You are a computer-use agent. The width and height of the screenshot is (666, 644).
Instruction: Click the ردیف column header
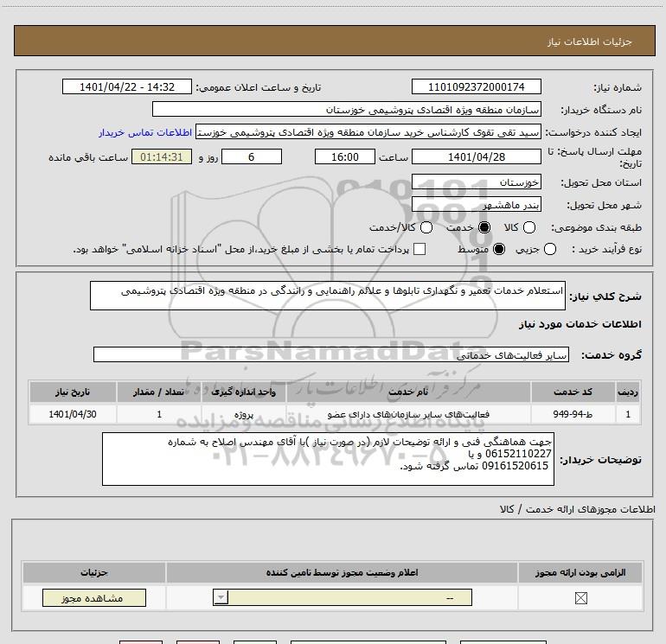click(x=628, y=392)
